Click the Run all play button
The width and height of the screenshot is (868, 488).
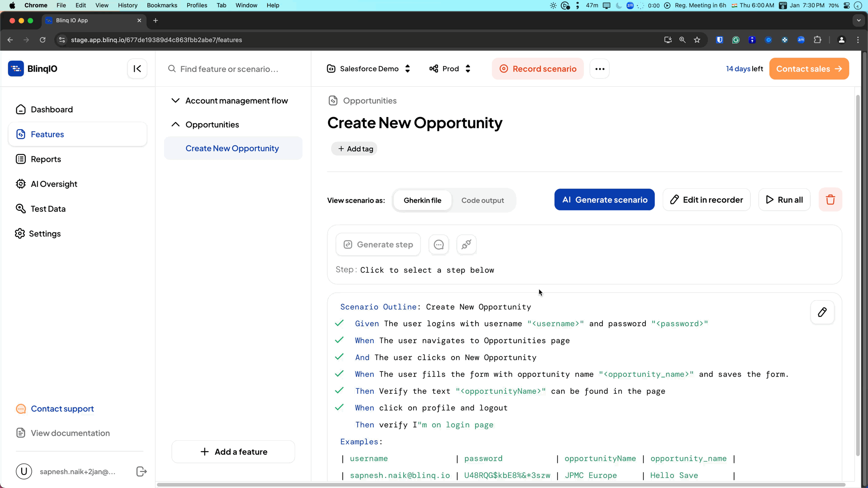pos(784,200)
